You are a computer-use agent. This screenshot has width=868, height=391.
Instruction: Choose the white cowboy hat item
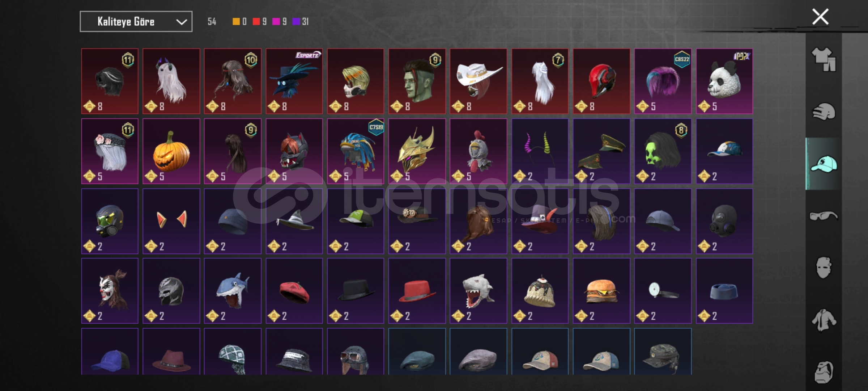478,81
